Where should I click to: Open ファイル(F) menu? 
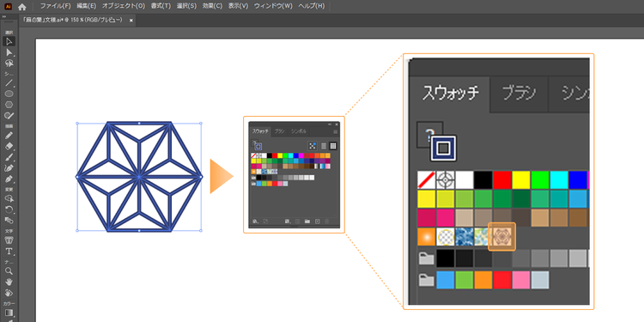(56, 6)
